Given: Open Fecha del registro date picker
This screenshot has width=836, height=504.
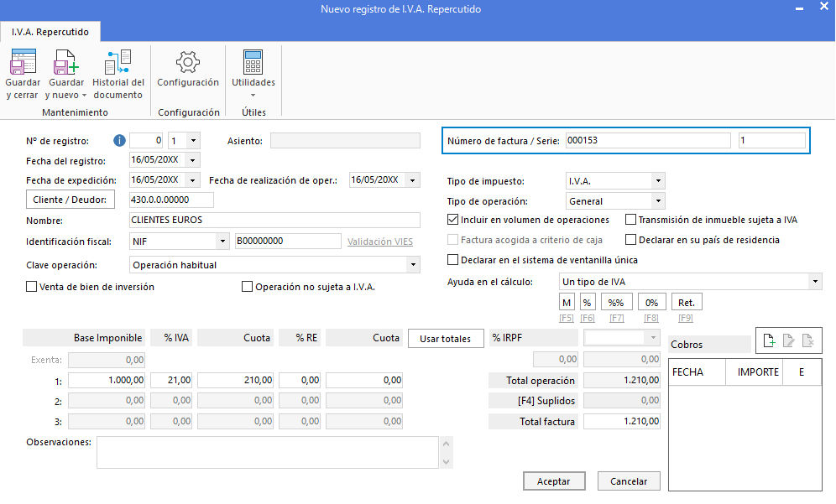Looking at the screenshot, I should [x=193, y=160].
